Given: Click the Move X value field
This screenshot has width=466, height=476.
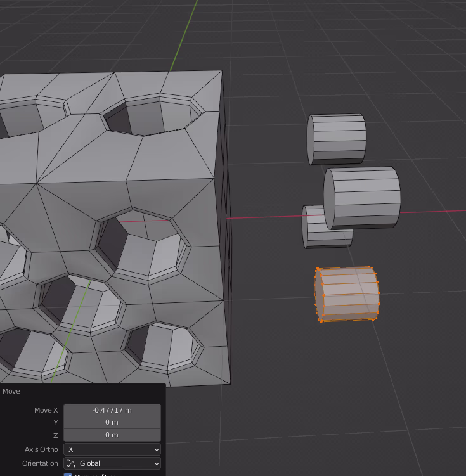Looking at the screenshot, I should click(112, 410).
